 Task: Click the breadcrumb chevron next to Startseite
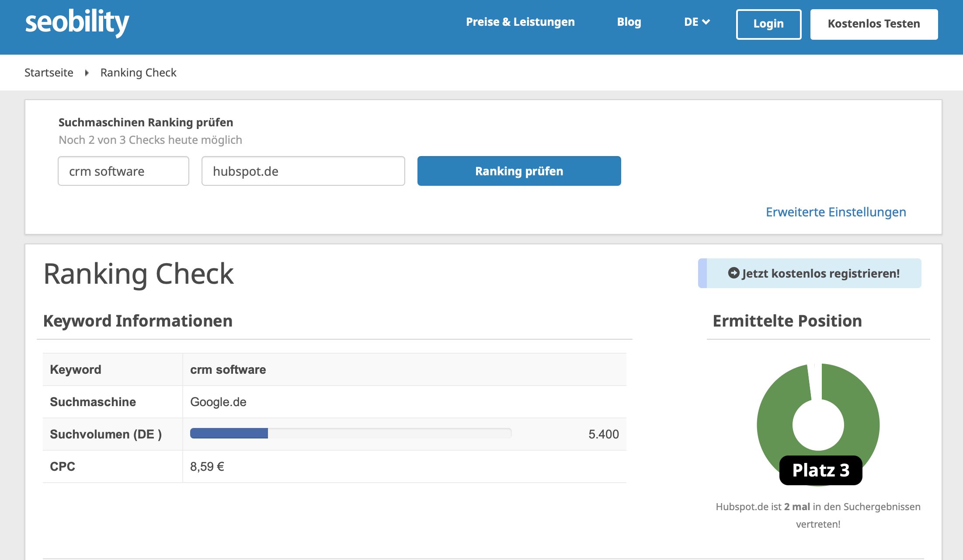87,73
